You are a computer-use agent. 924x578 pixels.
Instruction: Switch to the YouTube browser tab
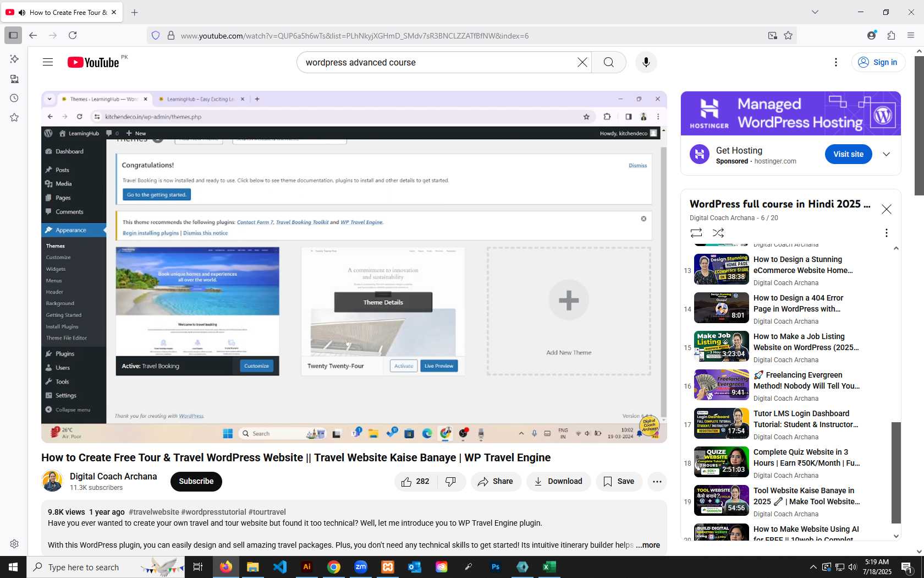click(62, 12)
